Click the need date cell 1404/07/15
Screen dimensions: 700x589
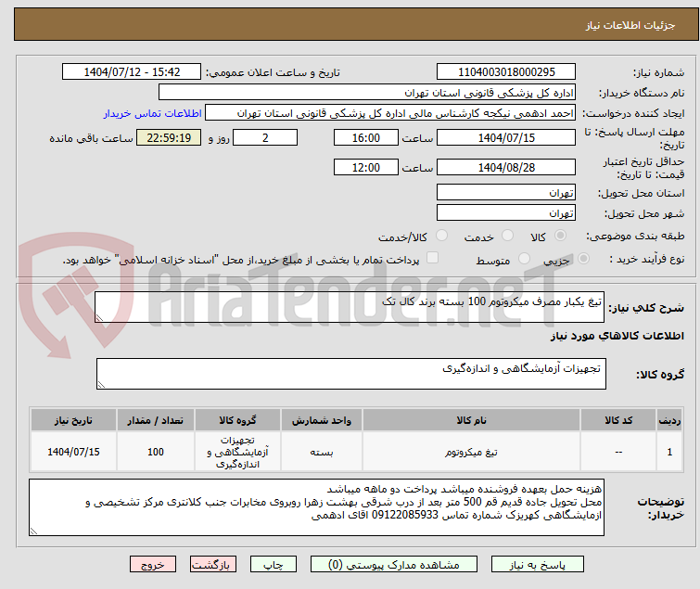point(73,452)
